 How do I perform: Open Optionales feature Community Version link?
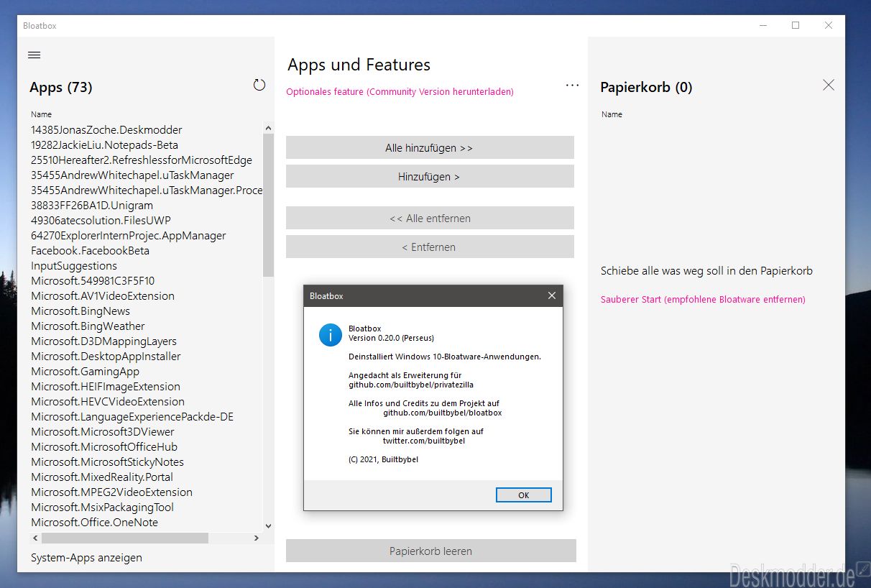(x=400, y=92)
